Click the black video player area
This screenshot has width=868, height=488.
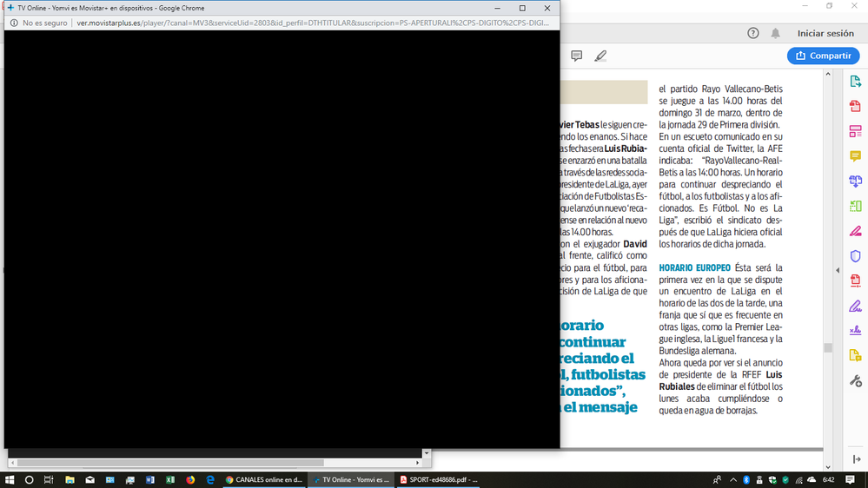[282, 239]
